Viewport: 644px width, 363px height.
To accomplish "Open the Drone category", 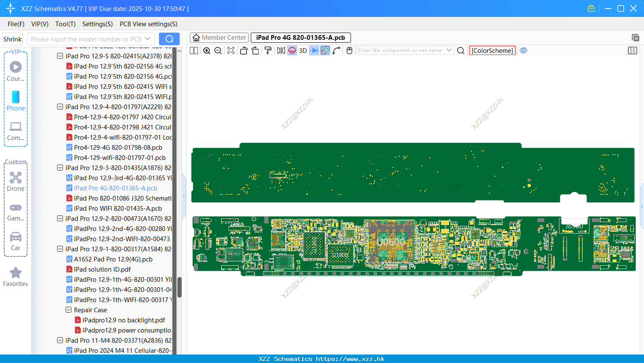I will (x=16, y=181).
